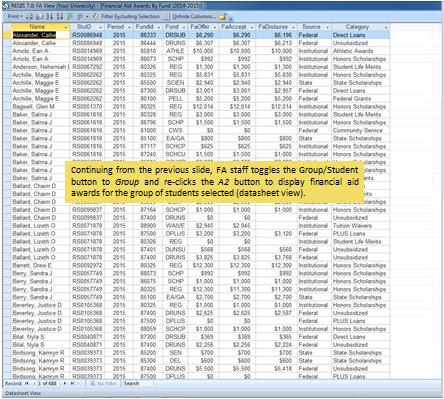
Task: Open the Source column dropdown arrow
Action: point(327,27)
